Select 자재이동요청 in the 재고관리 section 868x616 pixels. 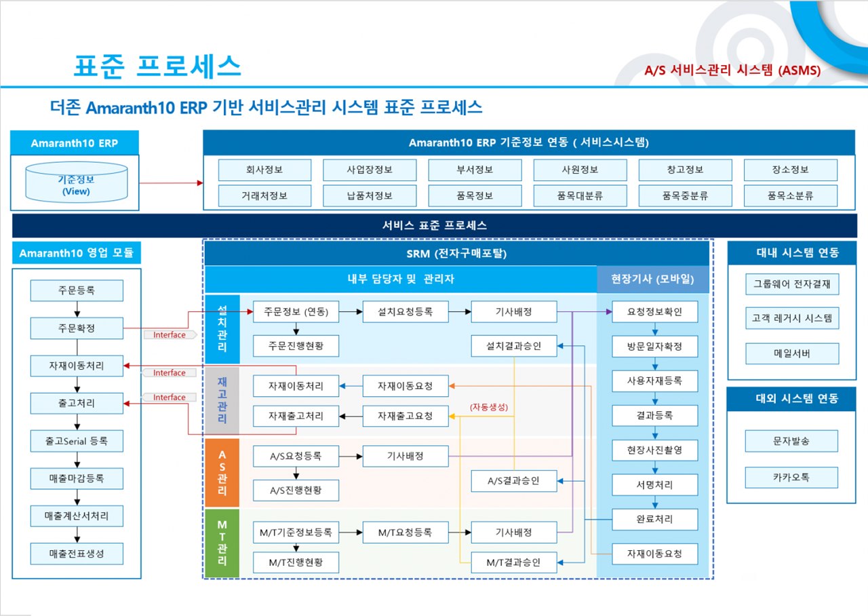[x=406, y=386]
